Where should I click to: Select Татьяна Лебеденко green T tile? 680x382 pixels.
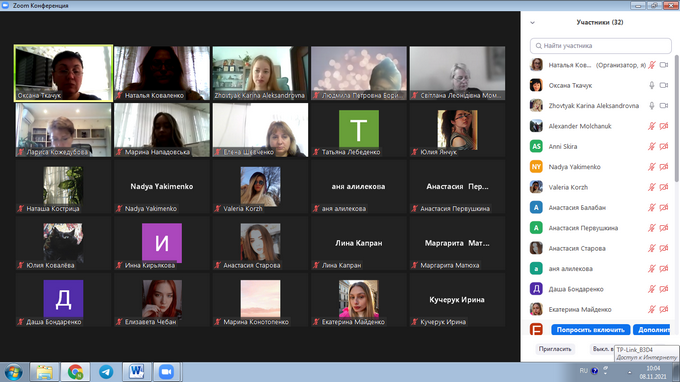[359, 130]
